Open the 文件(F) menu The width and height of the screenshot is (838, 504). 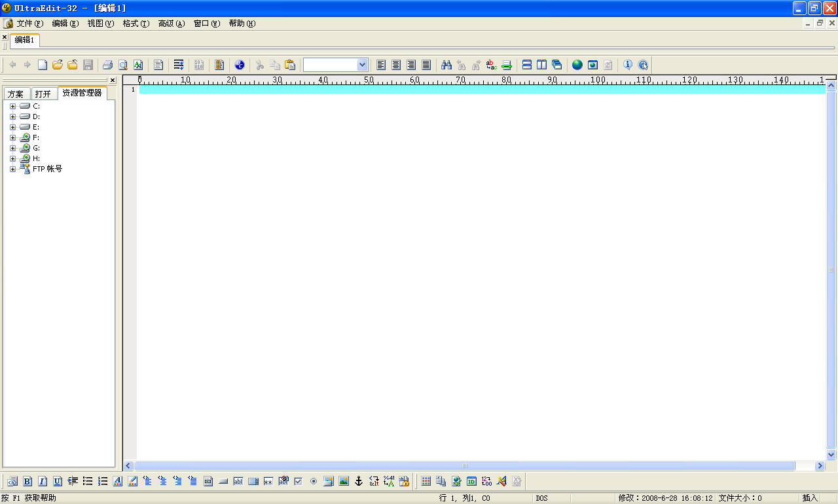(30, 24)
